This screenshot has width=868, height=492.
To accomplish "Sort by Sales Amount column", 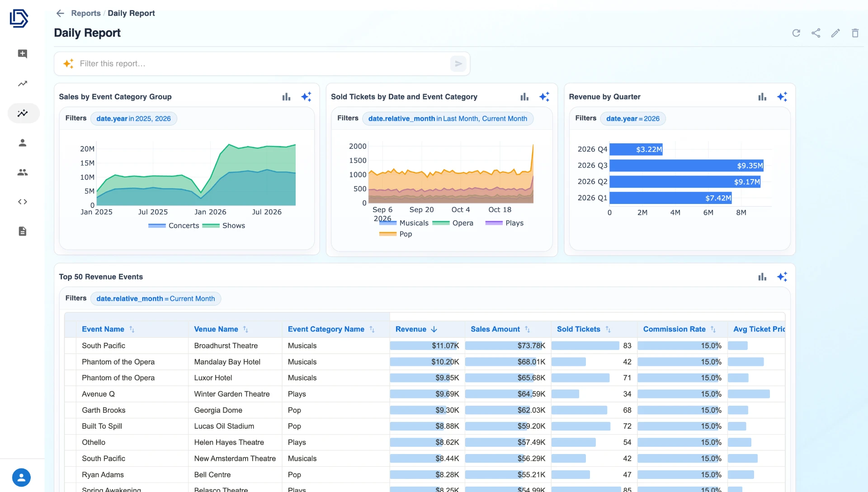I will tap(500, 329).
